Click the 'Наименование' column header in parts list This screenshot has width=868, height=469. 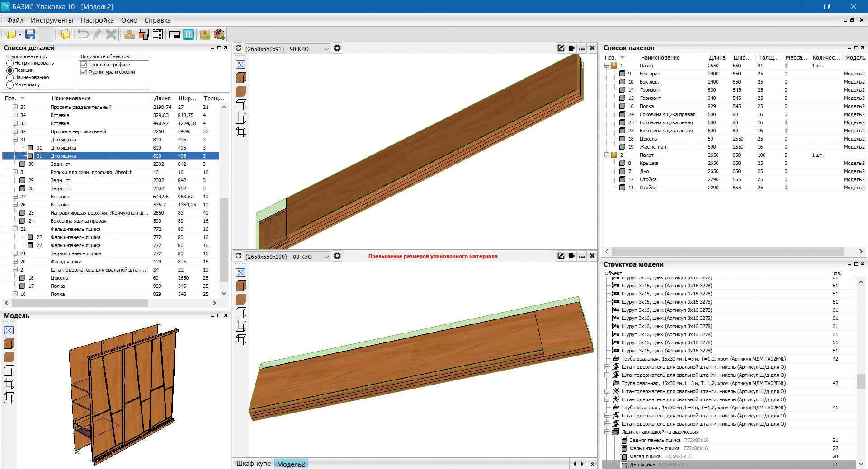point(71,98)
